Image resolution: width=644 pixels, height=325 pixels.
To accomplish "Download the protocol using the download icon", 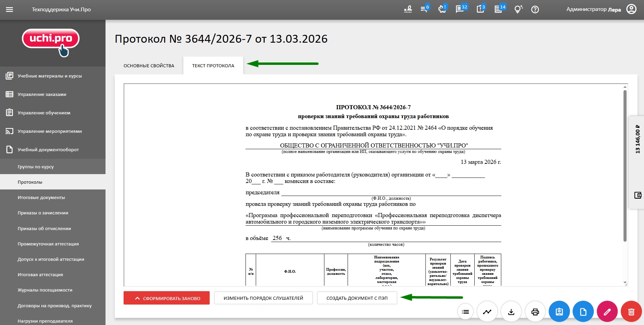I will tap(511, 312).
